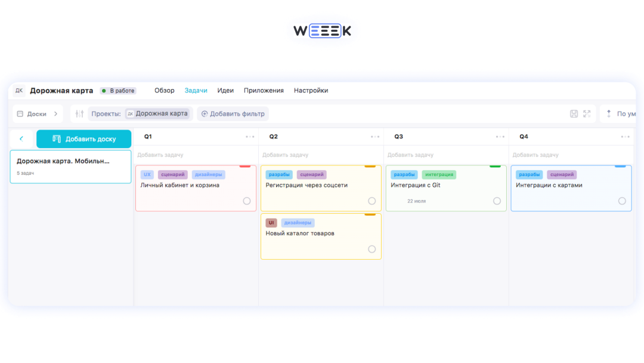This screenshot has width=644, height=363.
Task: Expand the Доски boards selector
Action: (38, 113)
